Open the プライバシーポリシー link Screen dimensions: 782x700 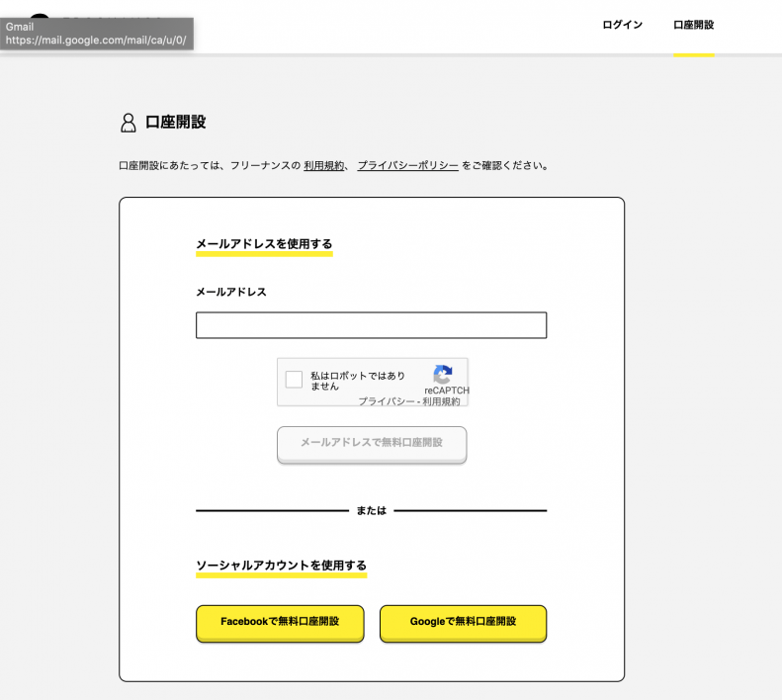407,166
